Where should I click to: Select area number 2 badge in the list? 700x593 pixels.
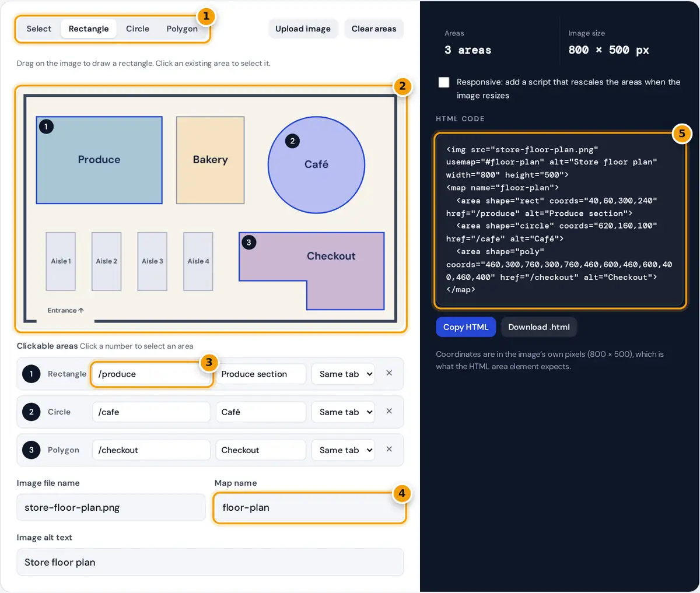click(32, 412)
